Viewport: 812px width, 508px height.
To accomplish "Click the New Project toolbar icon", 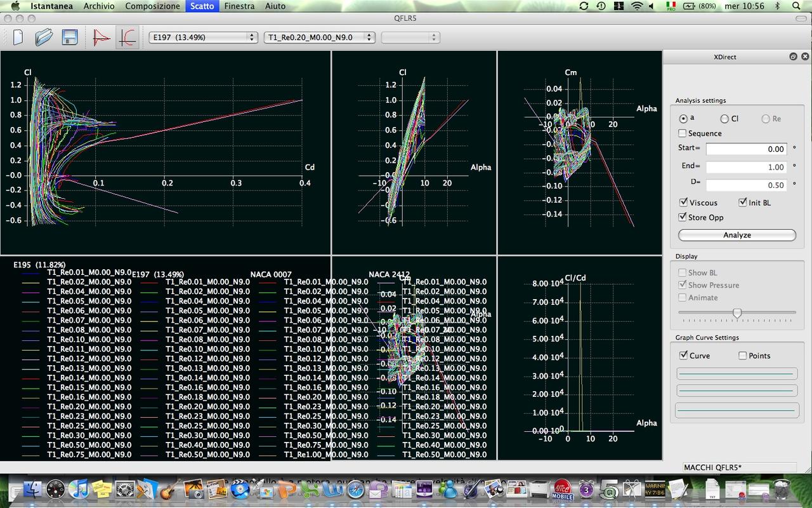I will (x=18, y=37).
